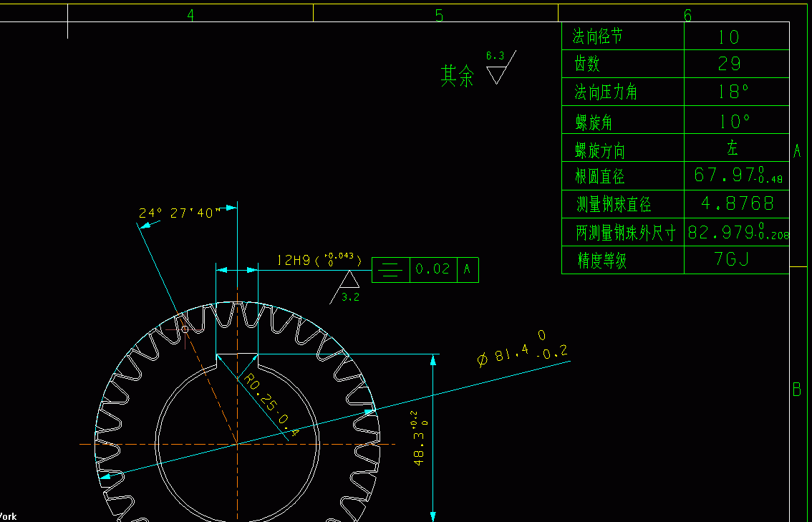Click the 0.02 tolerance value
Screen dimensions: 812x522
click(x=433, y=269)
